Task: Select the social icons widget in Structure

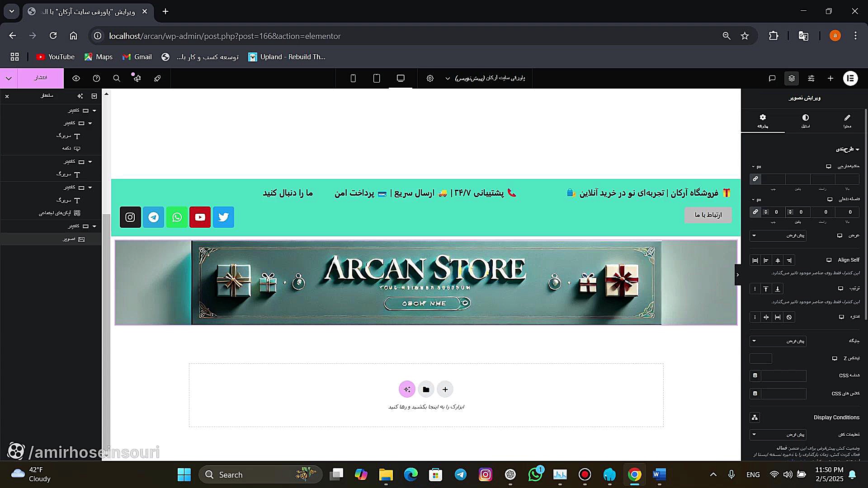Action: pyautogui.click(x=59, y=213)
